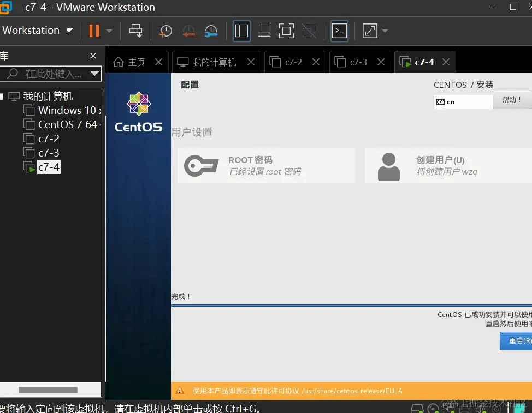Viewport: 532px width, 413px height.
Task: Click the root password key icon
Action: pyautogui.click(x=201, y=166)
